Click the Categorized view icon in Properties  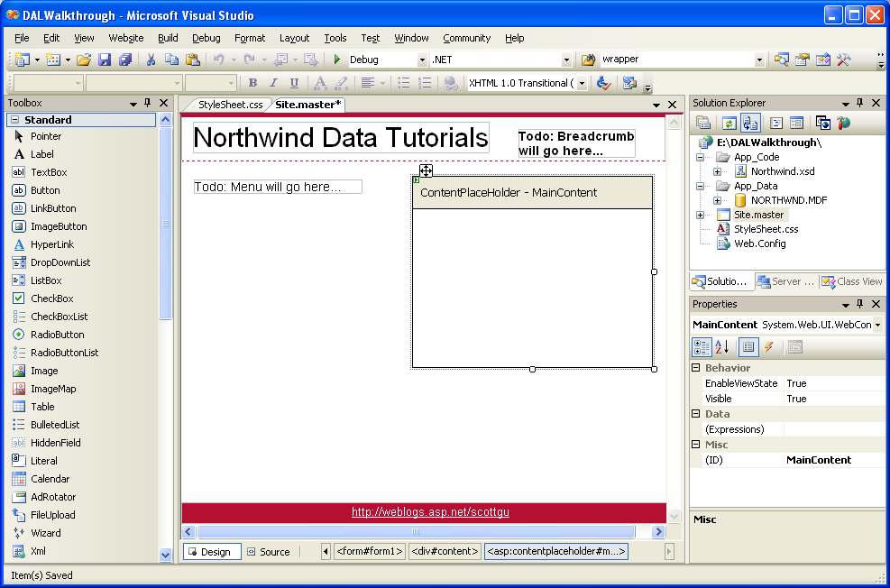pyautogui.click(x=701, y=347)
